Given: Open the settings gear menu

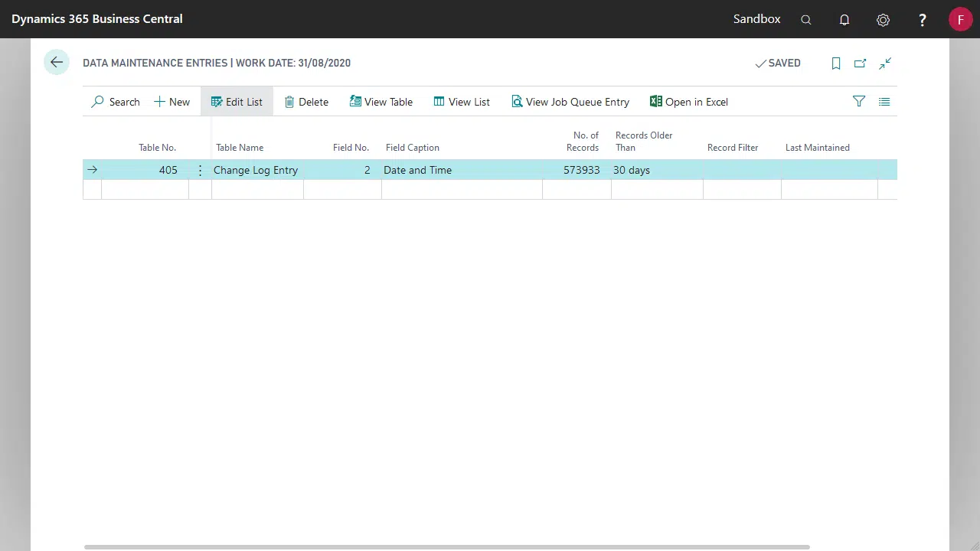Looking at the screenshot, I should [x=883, y=20].
